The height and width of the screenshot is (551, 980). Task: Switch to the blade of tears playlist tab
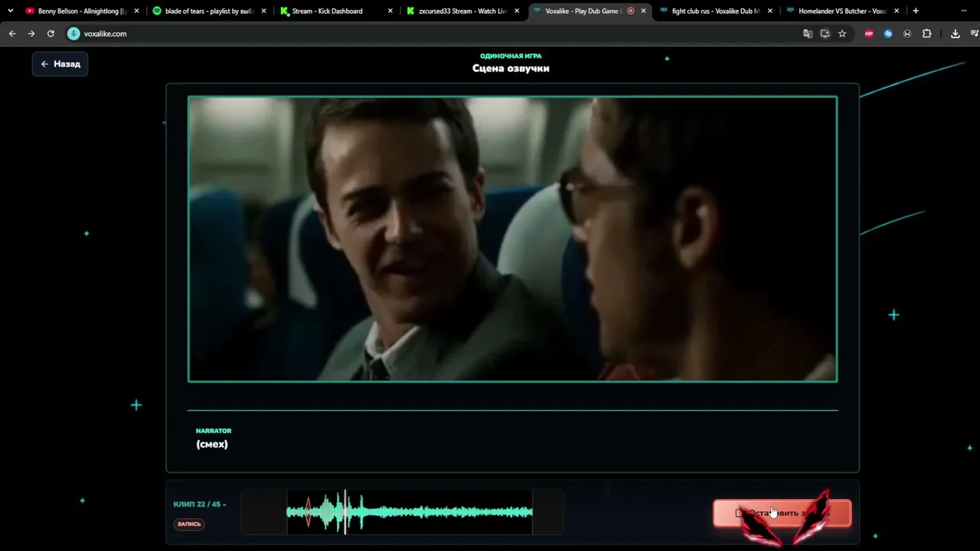coord(208,11)
